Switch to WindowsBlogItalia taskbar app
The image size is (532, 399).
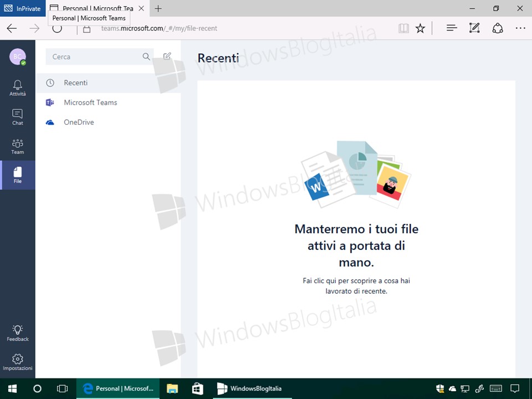(253, 389)
